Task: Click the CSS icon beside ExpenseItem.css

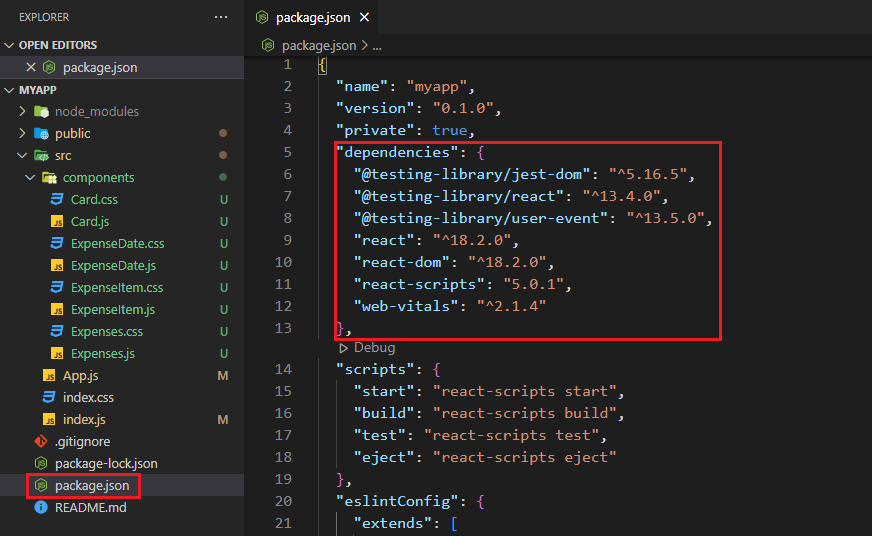Action: [57, 287]
